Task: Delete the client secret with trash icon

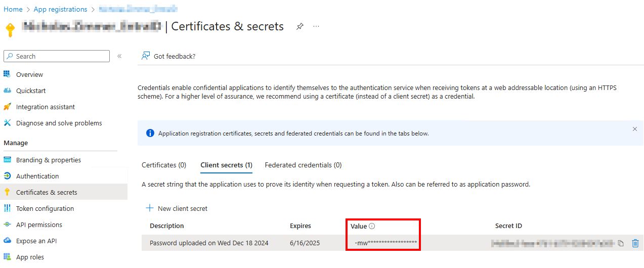Action: (635, 243)
